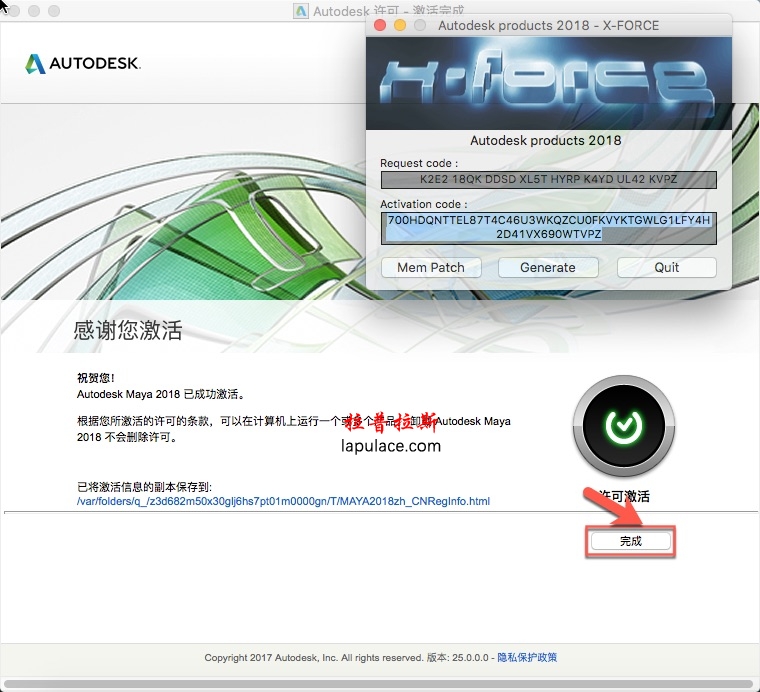Click the 'Autodesk Maya 2018 已成功激活' text
The height and width of the screenshot is (692, 760).
pos(162,394)
